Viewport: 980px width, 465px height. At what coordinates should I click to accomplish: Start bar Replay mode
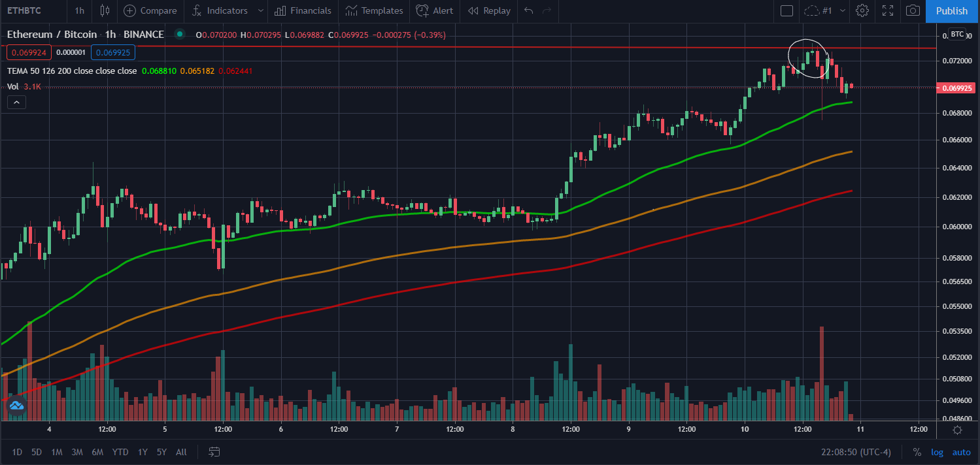coord(490,10)
